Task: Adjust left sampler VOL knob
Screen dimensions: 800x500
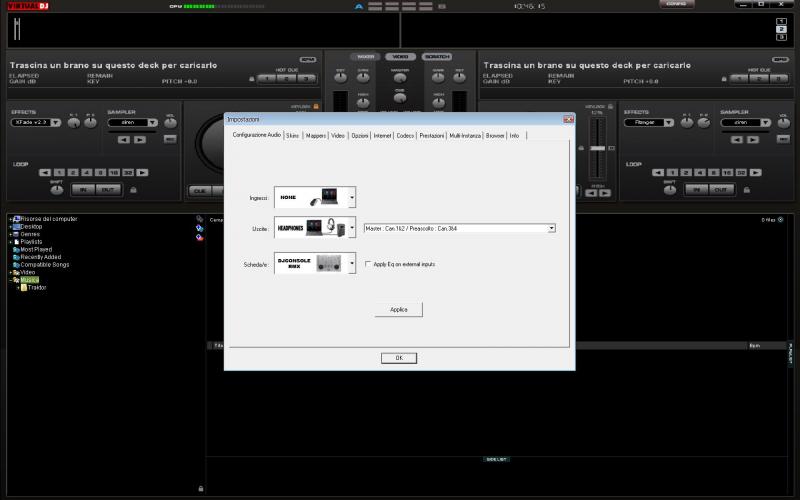Action: pos(170,122)
